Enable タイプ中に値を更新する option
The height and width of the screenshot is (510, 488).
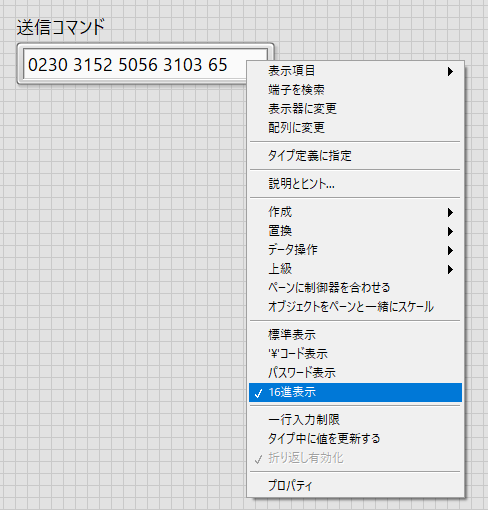tap(355, 438)
